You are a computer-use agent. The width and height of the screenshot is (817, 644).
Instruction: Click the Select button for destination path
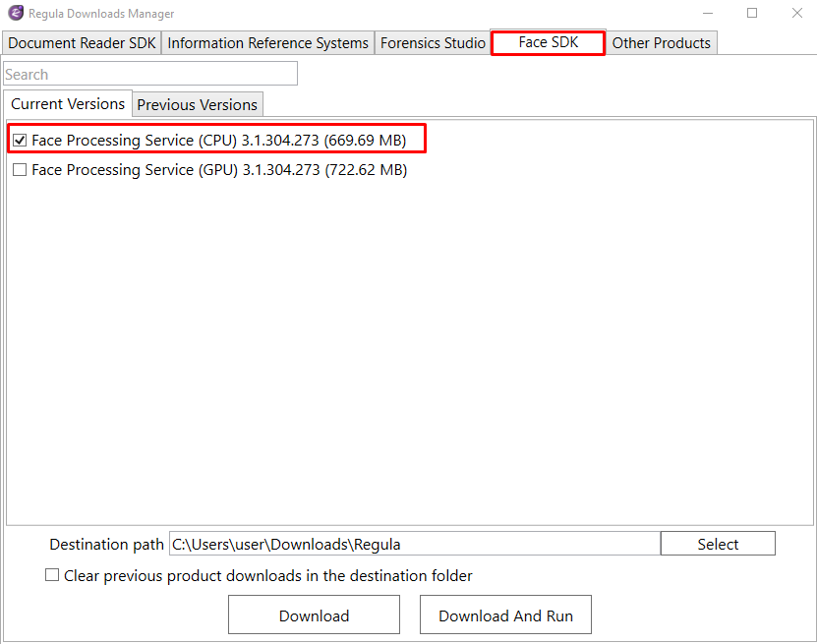(718, 544)
